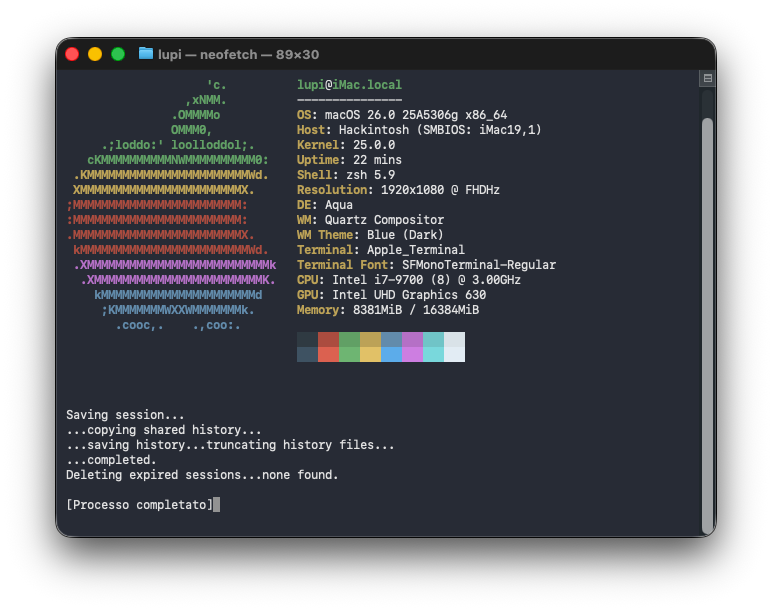This screenshot has width=772, height=611.
Task: Click the Uptime value '22 mins'
Action: [377, 160]
